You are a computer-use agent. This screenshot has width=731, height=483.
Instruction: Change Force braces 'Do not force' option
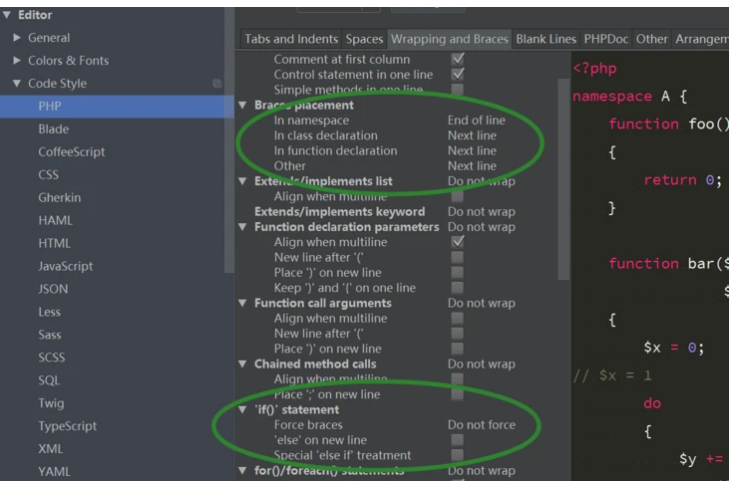tap(481, 425)
